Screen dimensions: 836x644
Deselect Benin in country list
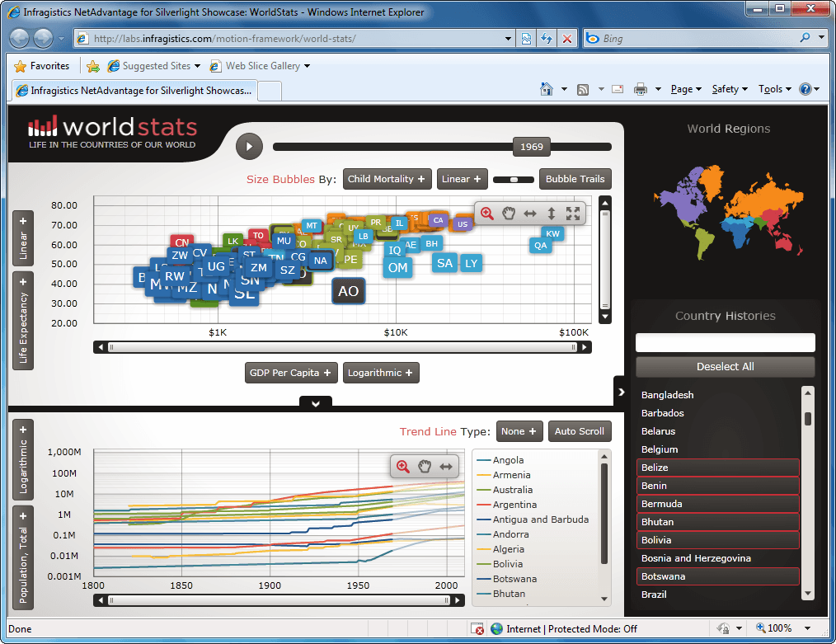tap(717, 486)
